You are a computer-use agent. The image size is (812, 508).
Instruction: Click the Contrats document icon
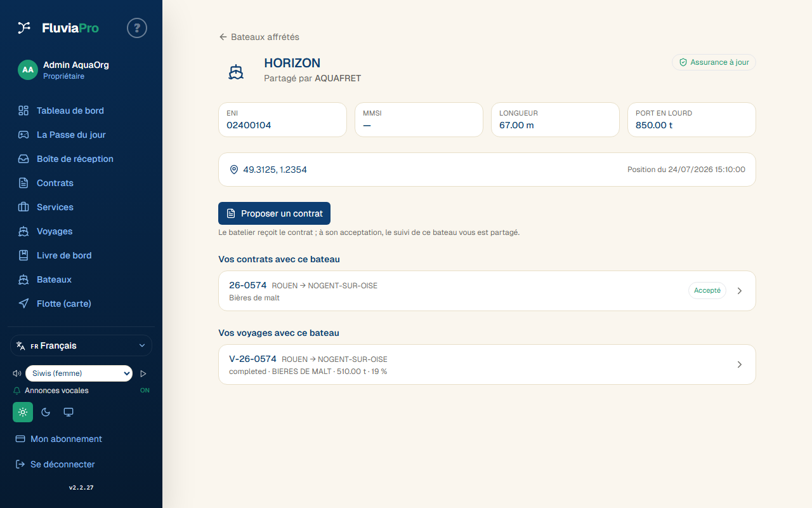23,183
